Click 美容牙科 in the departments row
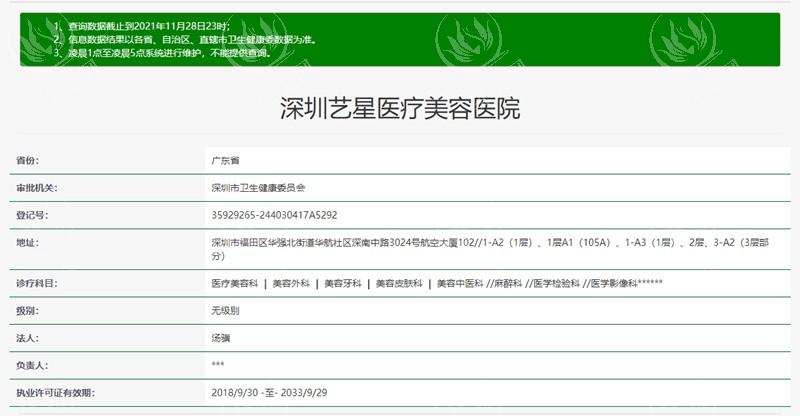The width and height of the screenshot is (800, 416). [343, 283]
